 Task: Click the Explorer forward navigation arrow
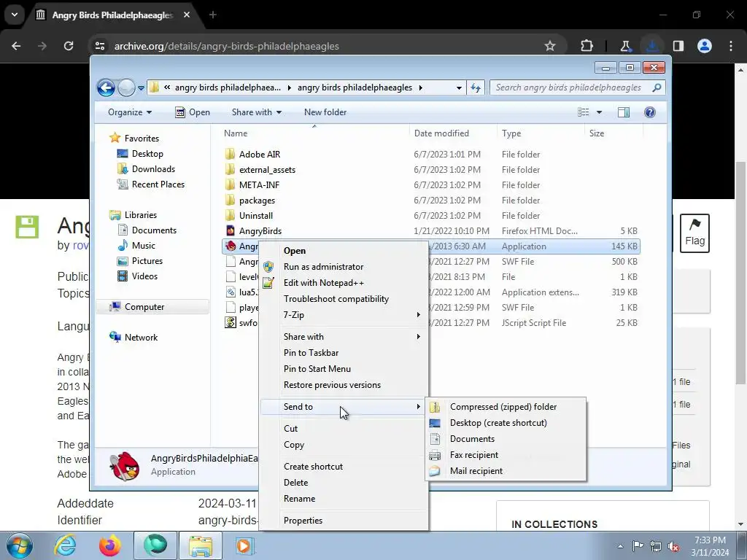(126, 87)
